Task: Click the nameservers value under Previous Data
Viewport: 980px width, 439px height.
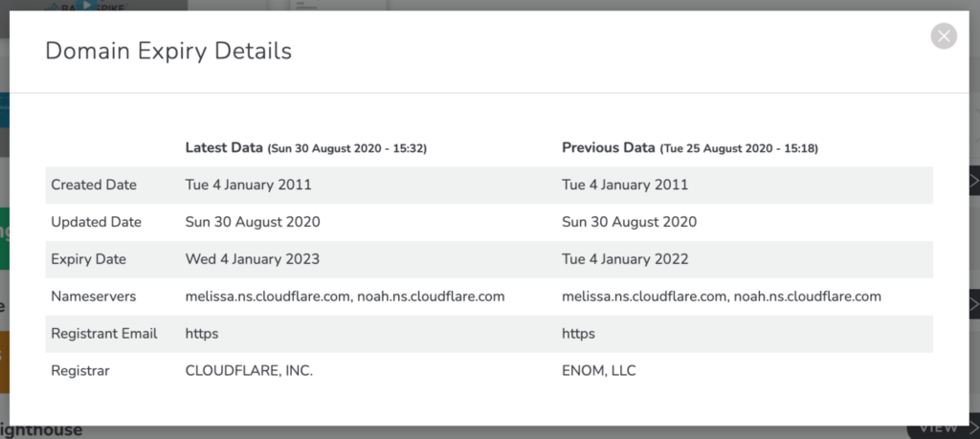Action: coord(722,296)
